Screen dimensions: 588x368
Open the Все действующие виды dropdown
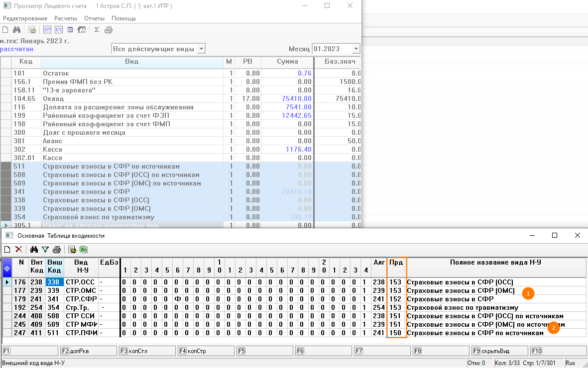[201, 49]
